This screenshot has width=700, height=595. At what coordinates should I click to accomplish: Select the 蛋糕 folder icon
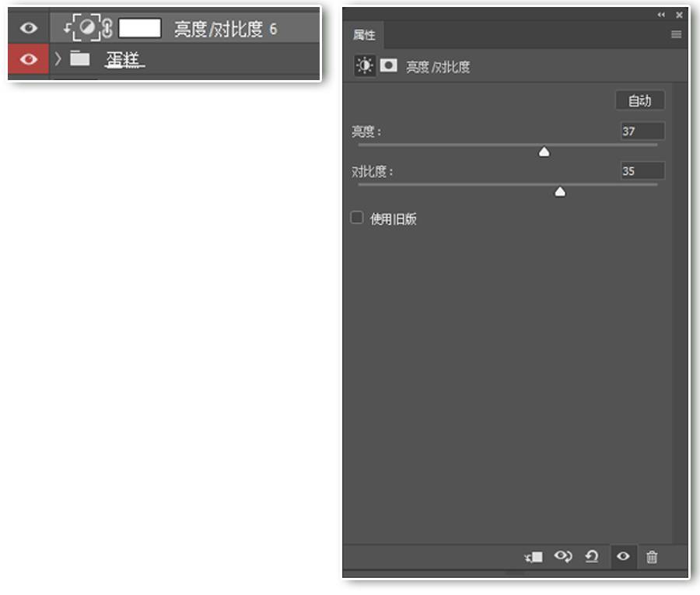click(x=80, y=58)
